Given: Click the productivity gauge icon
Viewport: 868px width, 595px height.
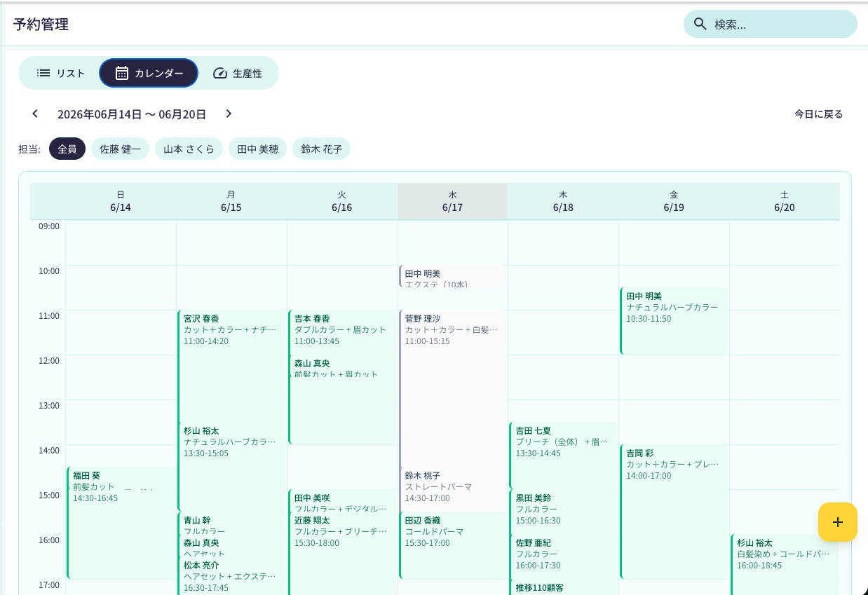Looking at the screenshot, I should pyautogui.click(x=220, y=73).
